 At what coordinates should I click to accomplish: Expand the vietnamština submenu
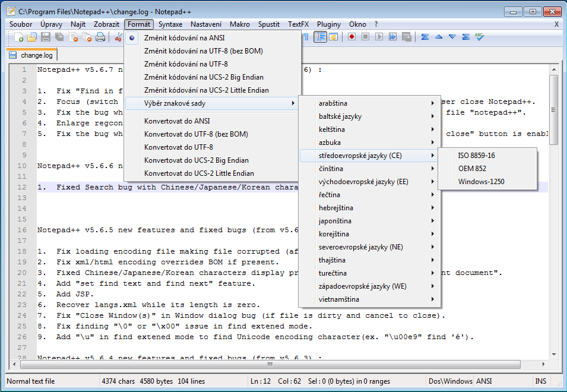click(x=369, y=299)
